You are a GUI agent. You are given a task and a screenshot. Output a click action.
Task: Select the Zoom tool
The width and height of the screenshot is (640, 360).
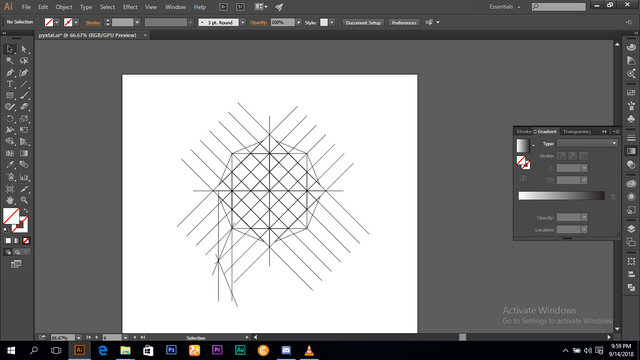pyautogui.click(x=24, y=200)
